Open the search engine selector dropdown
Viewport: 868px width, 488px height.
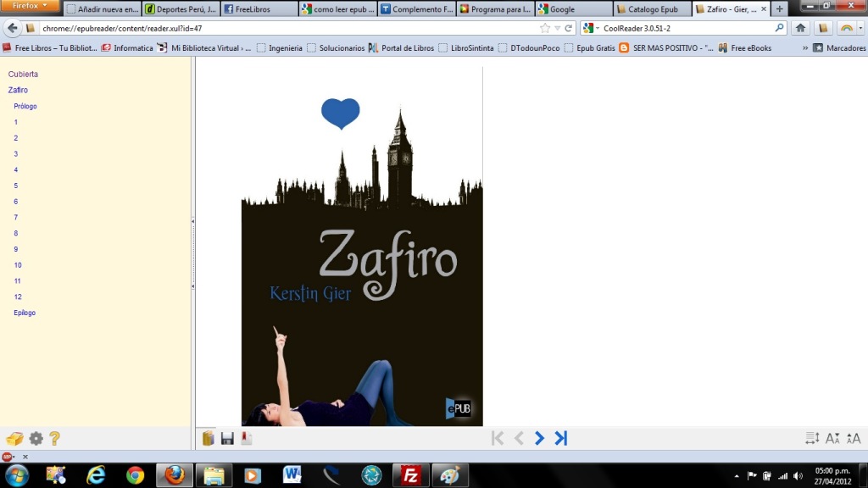[x=591, y=28]
